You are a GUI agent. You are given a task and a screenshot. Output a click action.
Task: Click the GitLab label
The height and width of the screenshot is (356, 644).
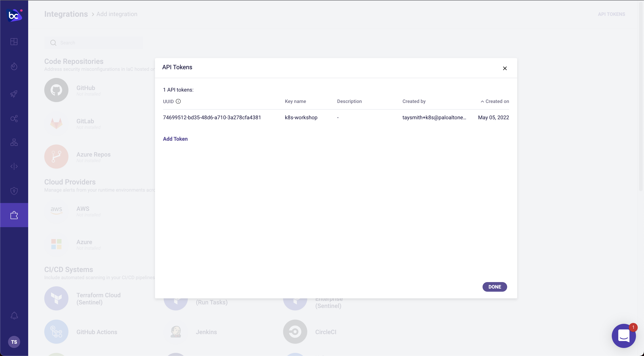point(85,121)
